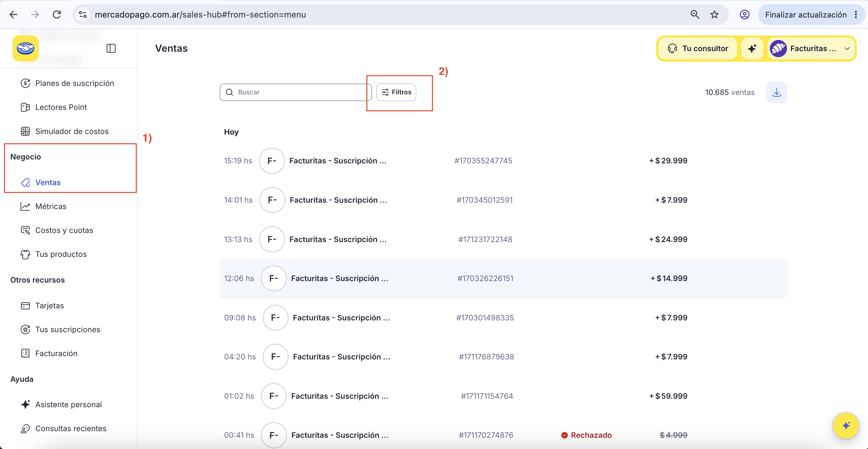The height and width of the screenshot is (449, 868).
Task: Open Tarjetas under Otros recursos
Action: (x=42, y=305)
